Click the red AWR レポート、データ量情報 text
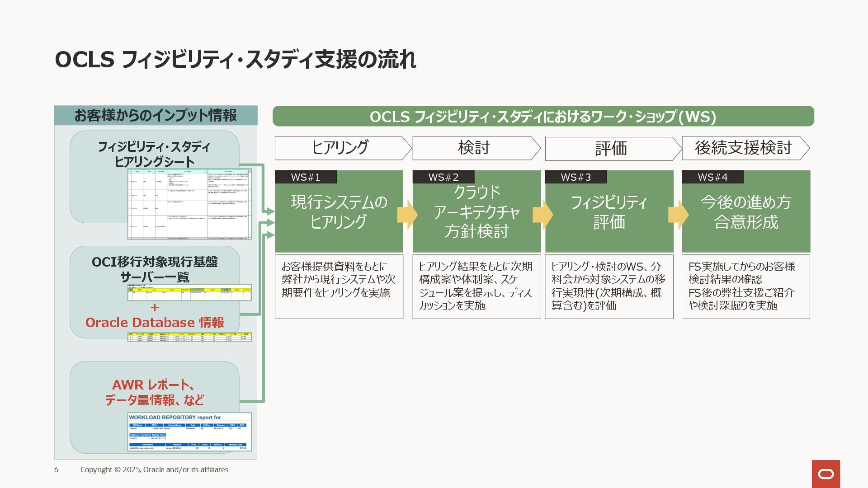Image resolution: width=868 pixels, height=488 pixels. click(155, 392)
